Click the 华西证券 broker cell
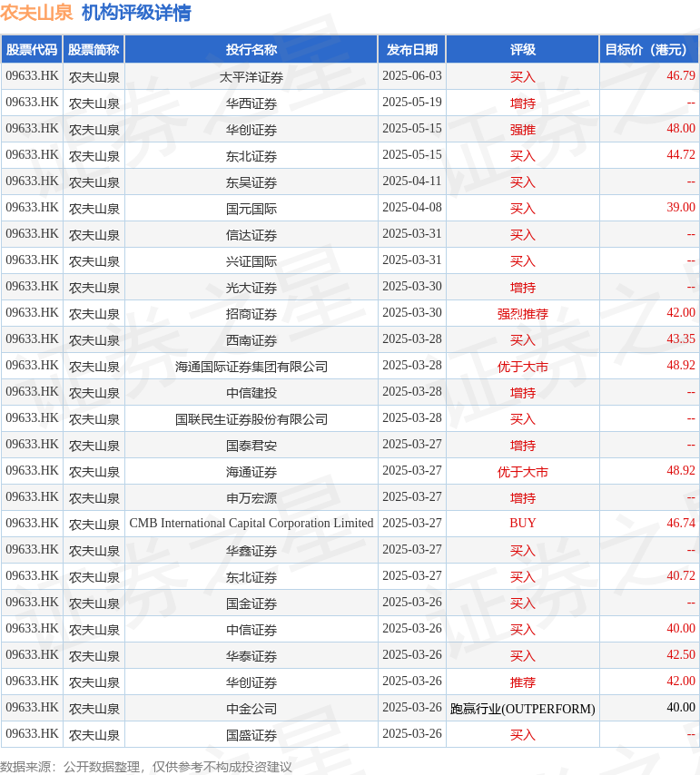 [x=251, y=103]
